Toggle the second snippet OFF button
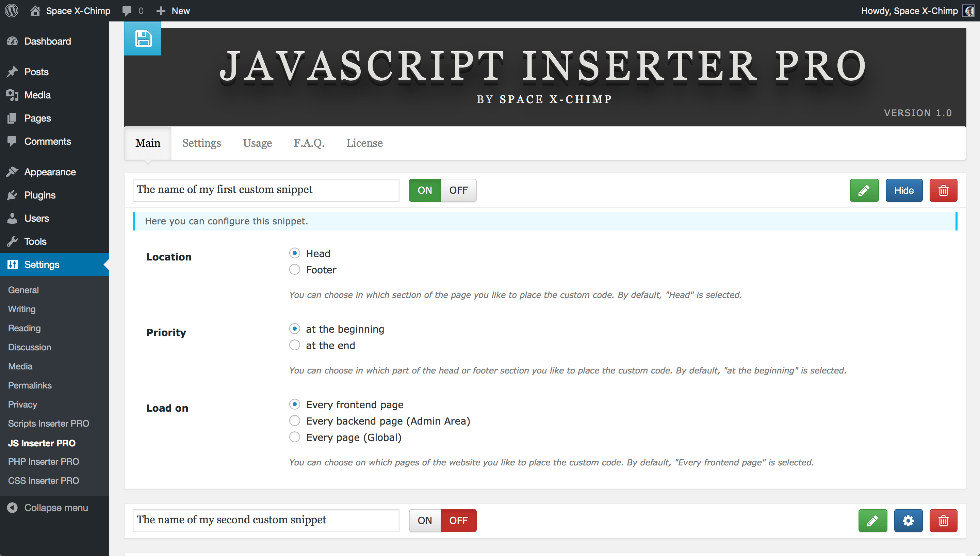Viewport: 980px width, 556px height. coord(458,520)
